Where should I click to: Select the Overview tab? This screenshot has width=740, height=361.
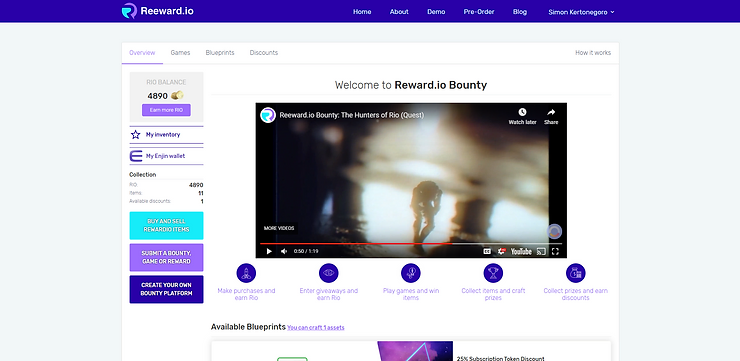tap(142, 53)
